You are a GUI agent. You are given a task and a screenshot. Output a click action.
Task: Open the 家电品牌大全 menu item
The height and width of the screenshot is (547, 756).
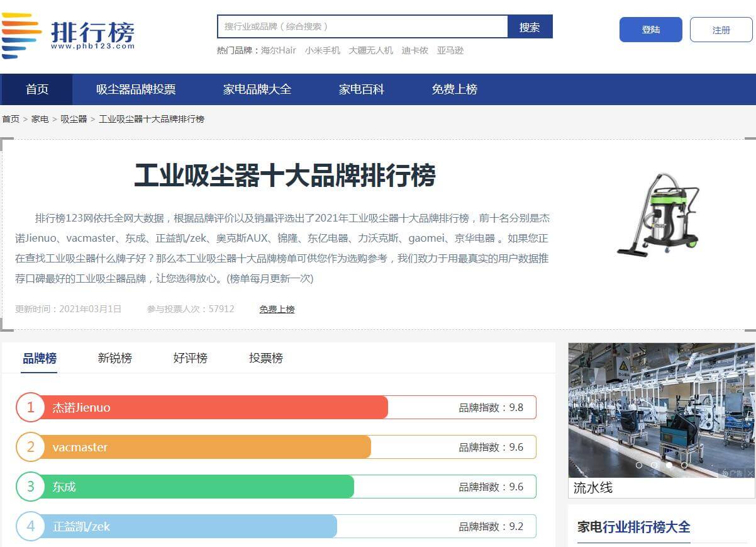pyautogui.click(x=257, y=89)
